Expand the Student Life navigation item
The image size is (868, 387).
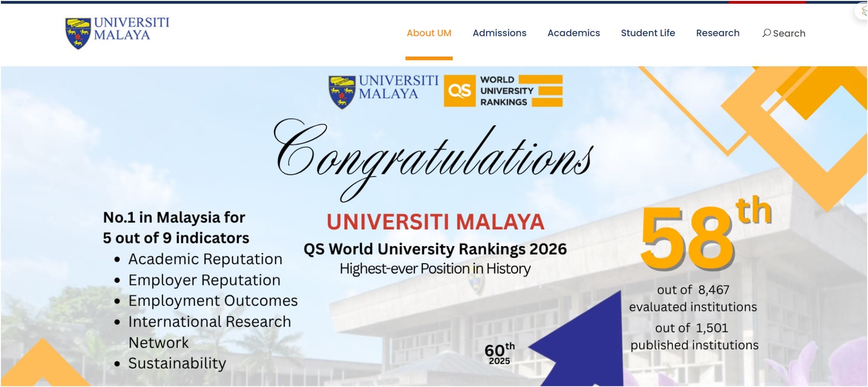pyautogui.click(x=648, y=33)
